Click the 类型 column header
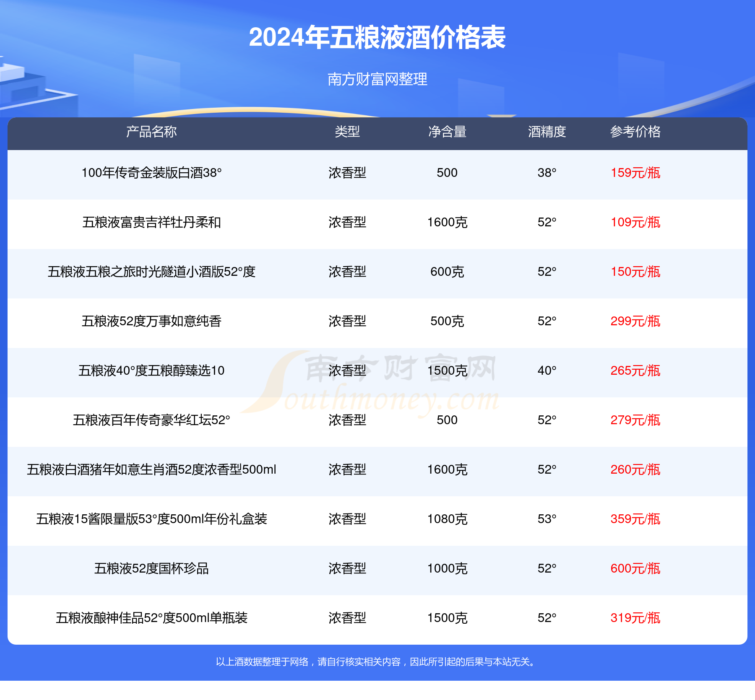The height and width of the screenshot is (700, 755). pyautogui.click(x=347, y=132)
